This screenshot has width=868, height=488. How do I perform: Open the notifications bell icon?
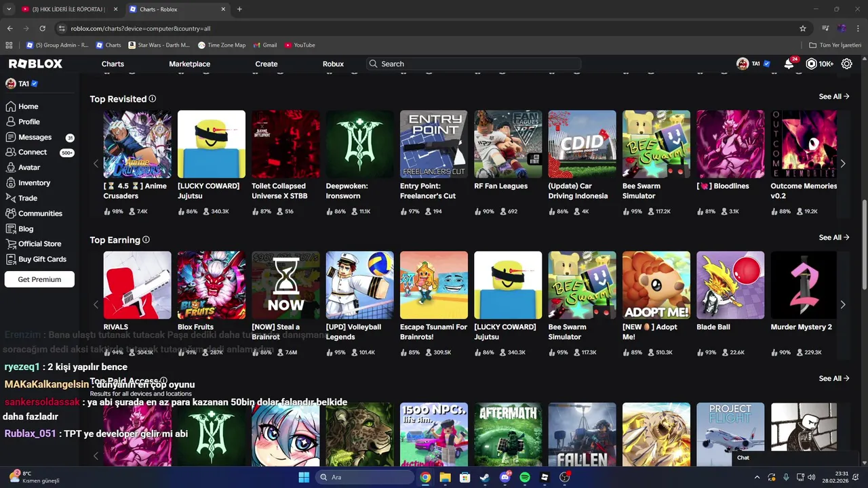pos(789,64)
